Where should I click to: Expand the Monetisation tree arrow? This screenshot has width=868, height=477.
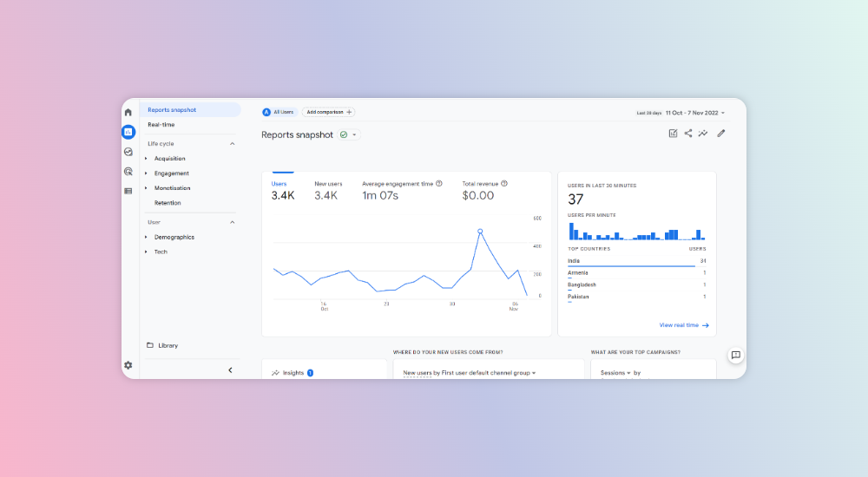click(x=146, y=188)
